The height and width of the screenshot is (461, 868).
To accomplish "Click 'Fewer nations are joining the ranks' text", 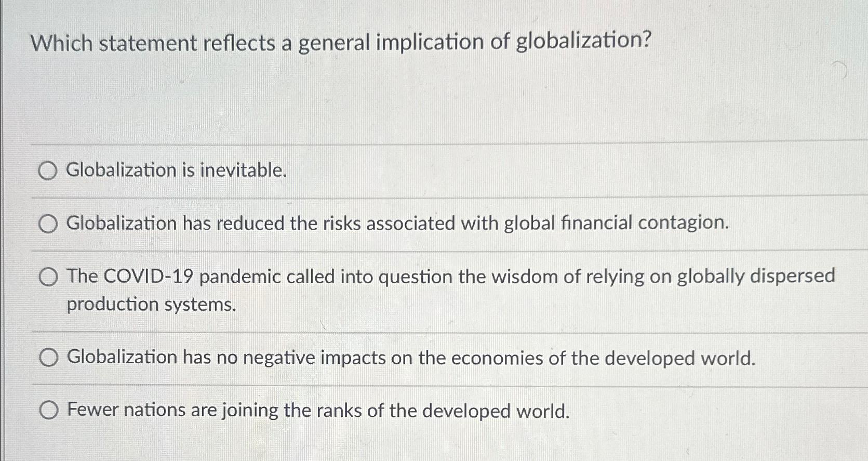I will coord(317,410).
